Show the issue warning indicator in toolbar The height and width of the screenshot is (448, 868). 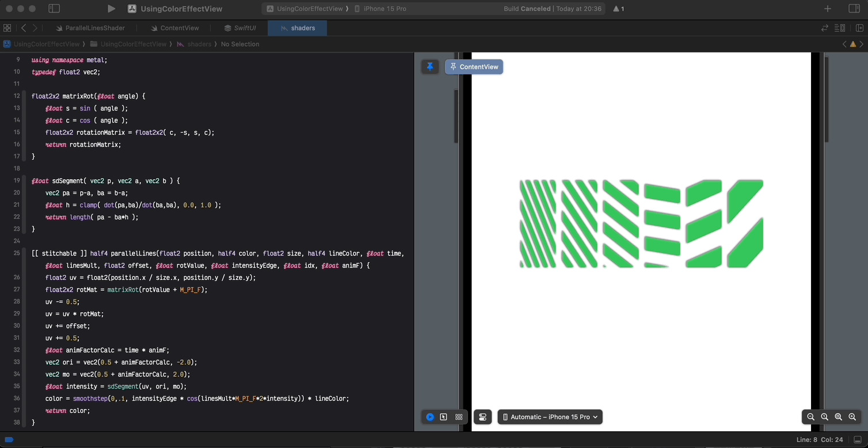click(619, 9)
